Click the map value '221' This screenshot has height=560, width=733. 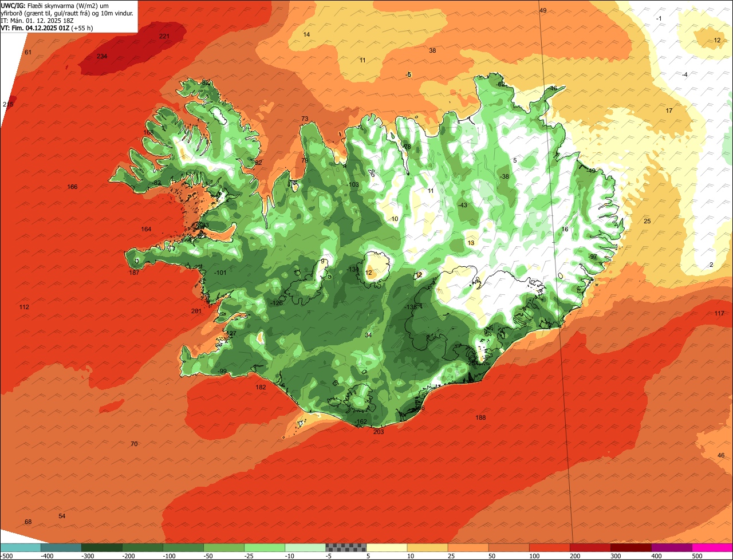(x=164, y=36)
